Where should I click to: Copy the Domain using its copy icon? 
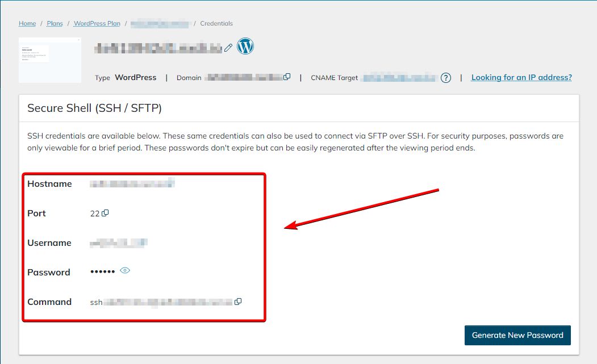click(287, 76)
